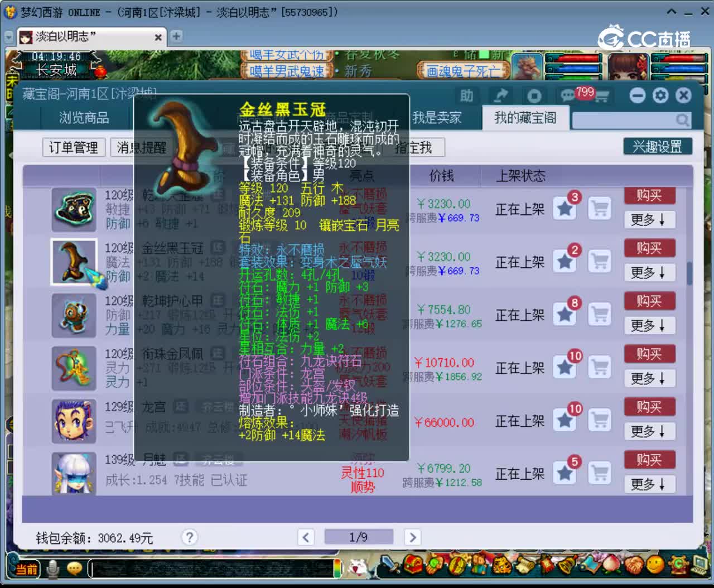Switch to the 我是卖家 tab
This screenshot has width=714, height=588.
pyautogui.click(x=437, y=118)
